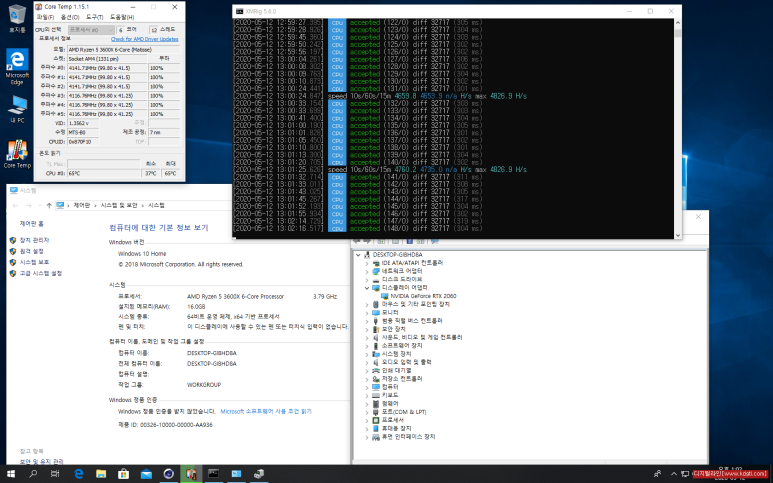This screenshot has width=773, height=483.
Task: Expand 모니터 node in Device Manager
Action: click(x=367, y=312)
